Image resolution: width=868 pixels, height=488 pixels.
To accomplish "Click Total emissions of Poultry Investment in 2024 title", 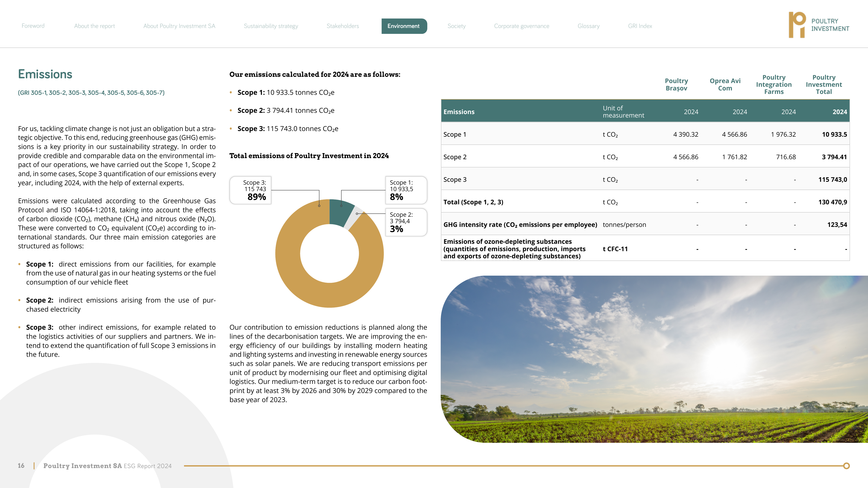I will (309, 156).
